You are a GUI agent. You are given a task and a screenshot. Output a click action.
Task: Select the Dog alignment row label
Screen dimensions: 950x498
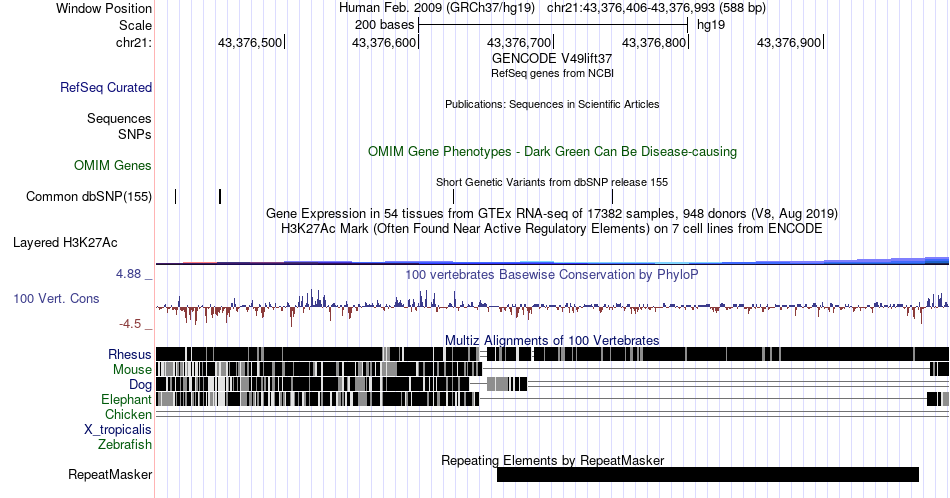(x=140, y=384)
